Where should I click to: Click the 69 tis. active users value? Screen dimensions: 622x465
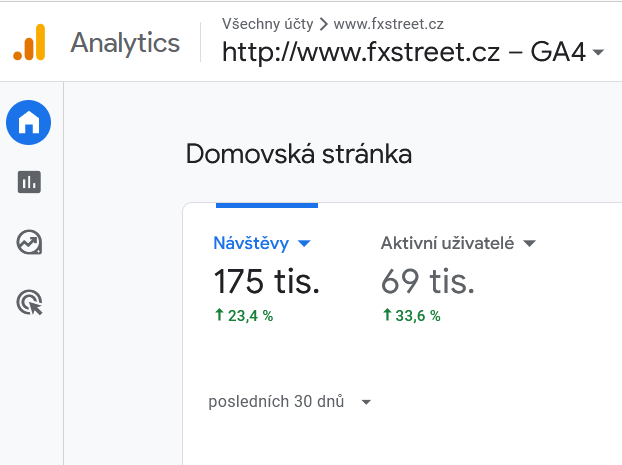[x=428, y=281]
